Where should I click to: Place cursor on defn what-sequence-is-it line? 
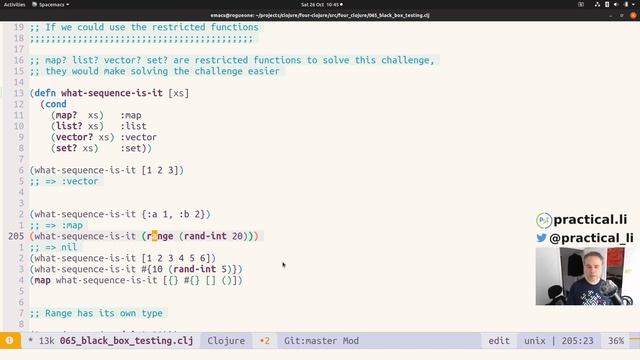point(109,93)
